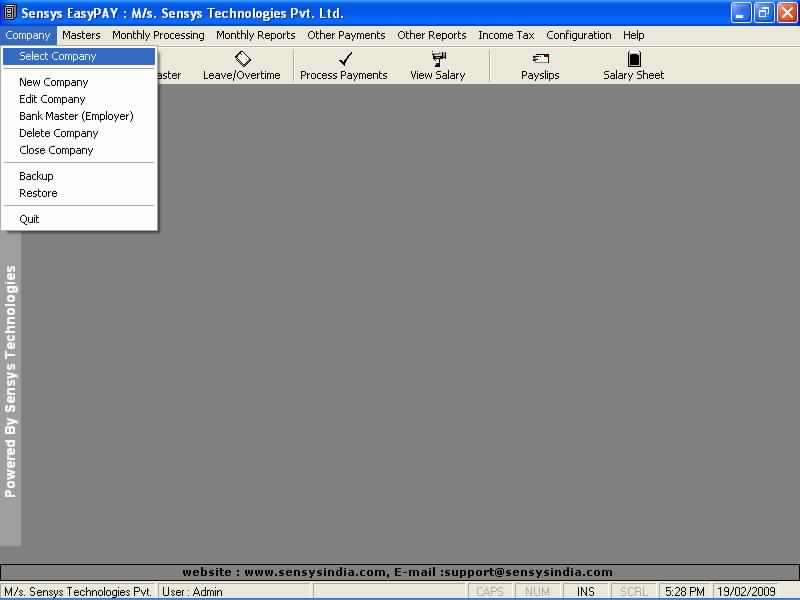800x600 pixels.
Task: Restore down the EasyPAY window
Action: point(763,12)
